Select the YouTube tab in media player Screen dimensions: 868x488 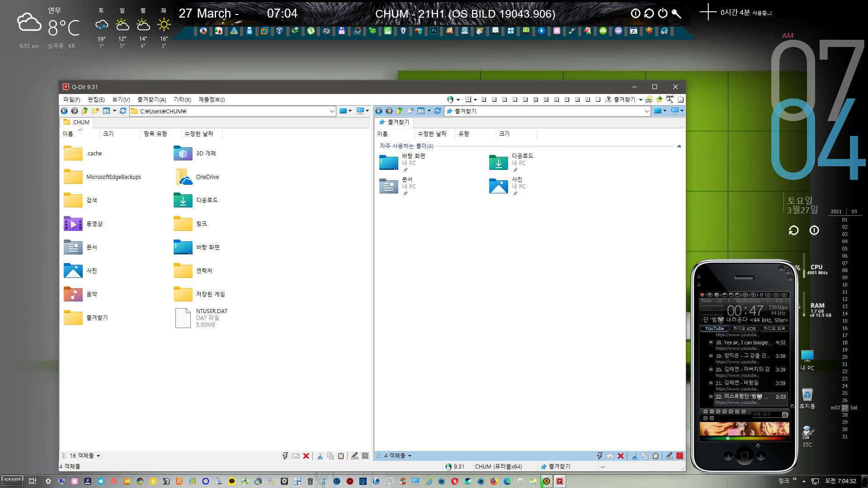tap(714, 328)
